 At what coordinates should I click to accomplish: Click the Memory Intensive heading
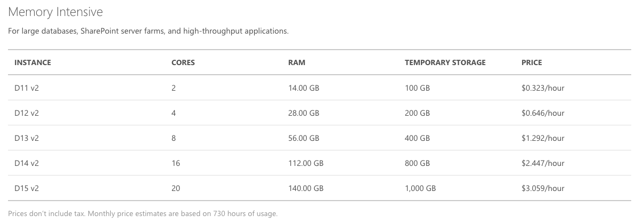tap(55, 12)
